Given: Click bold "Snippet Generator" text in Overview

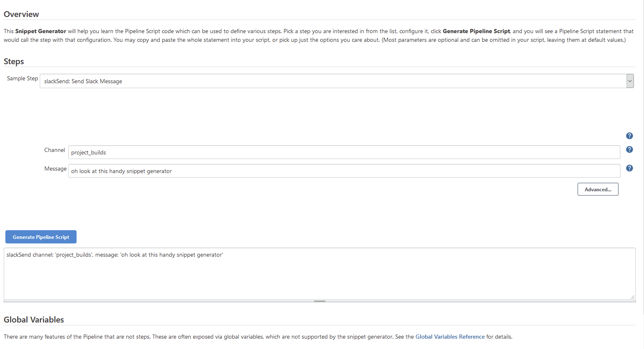Looking at the screenshot, I should pyautogui.click(x=41, y=31).
